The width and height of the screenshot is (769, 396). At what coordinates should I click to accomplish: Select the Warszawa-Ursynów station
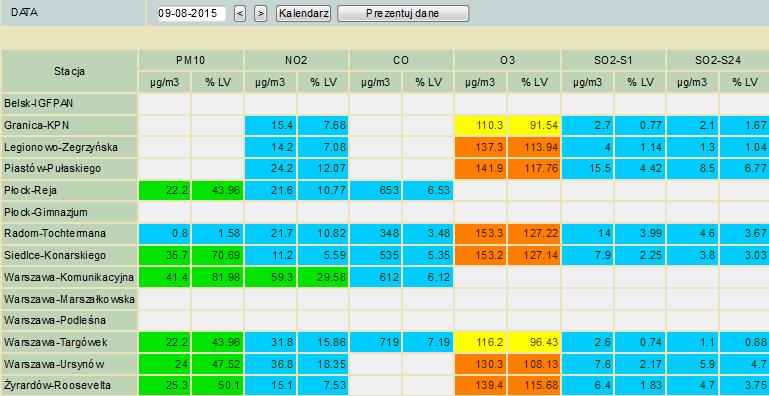tap(69, 364)
